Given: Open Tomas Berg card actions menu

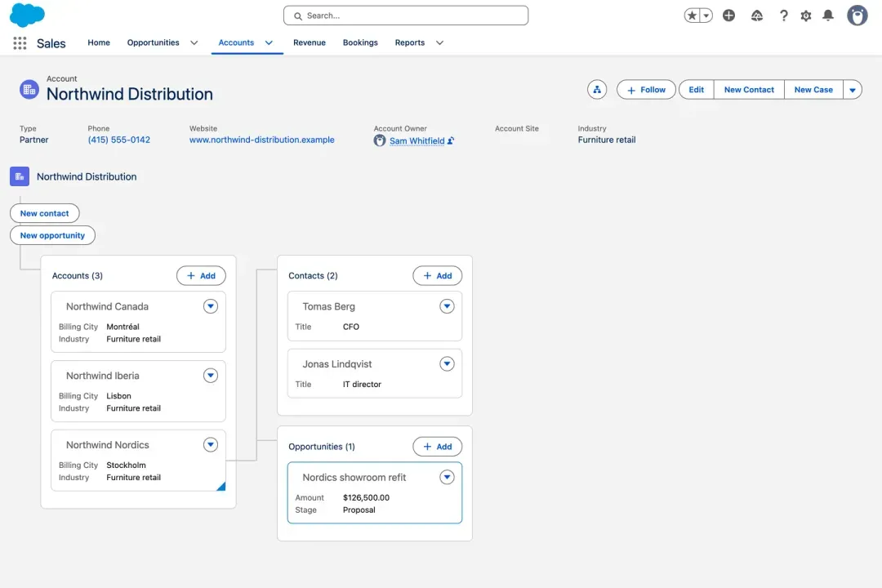Looking at the screenshot, I should [x=447, y=306].
